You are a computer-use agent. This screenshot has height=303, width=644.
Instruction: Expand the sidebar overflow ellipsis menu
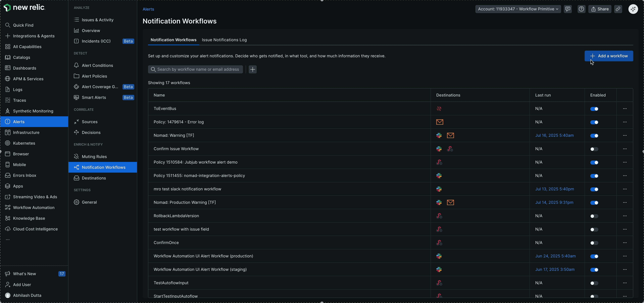click(8, 239)
